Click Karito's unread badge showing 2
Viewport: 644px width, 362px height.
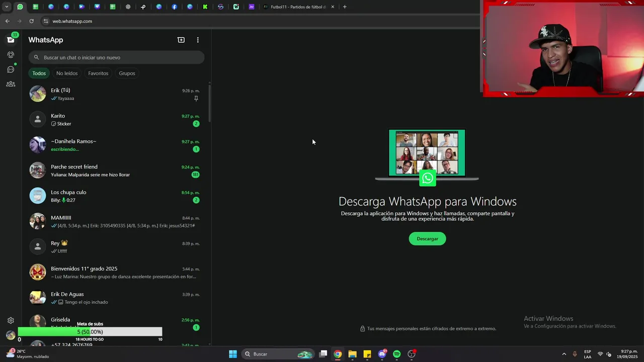point(196,124)
